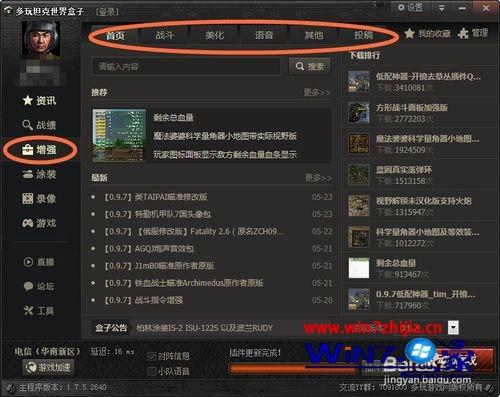Viewport: 500px width, 397px height.
Task: Open the 工具 tools section
Action: point(39,311)
